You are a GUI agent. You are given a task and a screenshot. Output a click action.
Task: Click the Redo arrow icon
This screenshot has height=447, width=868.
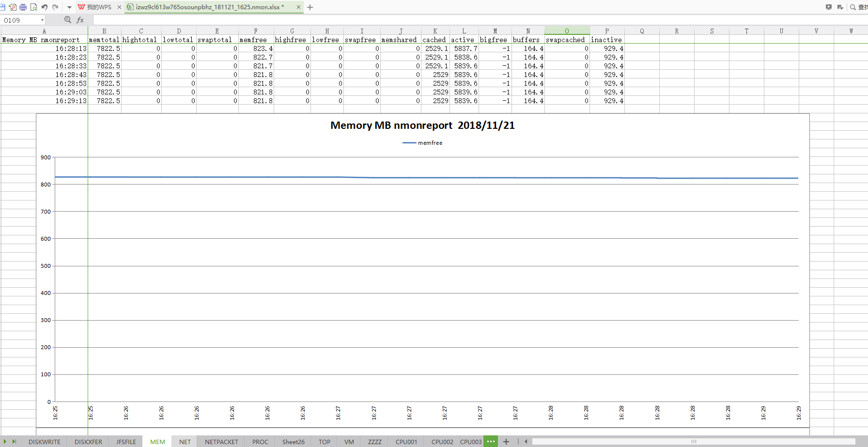click(x=55, y=7)
